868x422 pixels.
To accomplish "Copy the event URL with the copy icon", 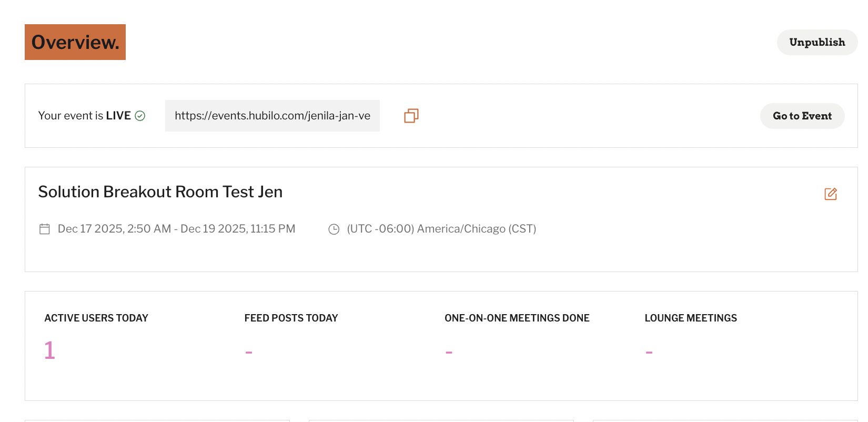I will pos(411,116).
